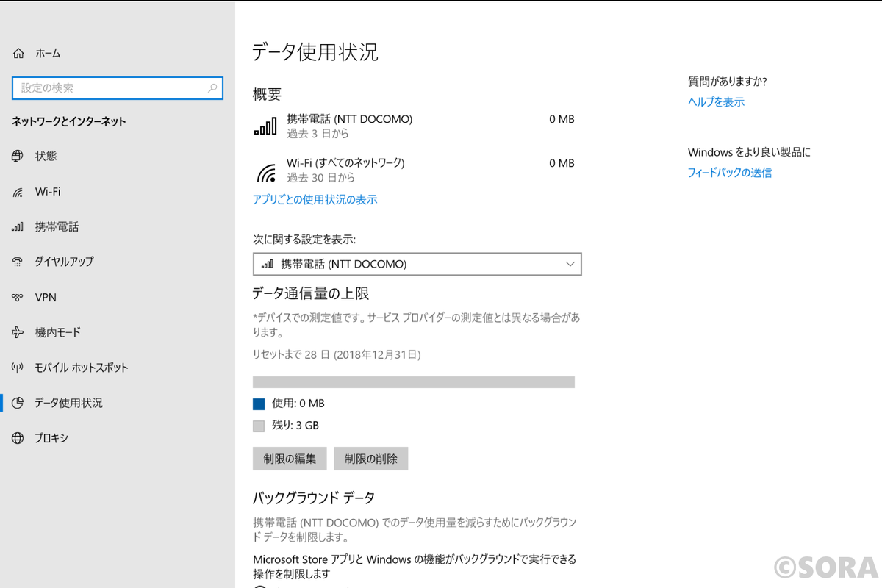Viewport: 882px width, 588px height.
Task: Open アプリごとの使用状況の表示 link
Action: [x=315, y=199]
